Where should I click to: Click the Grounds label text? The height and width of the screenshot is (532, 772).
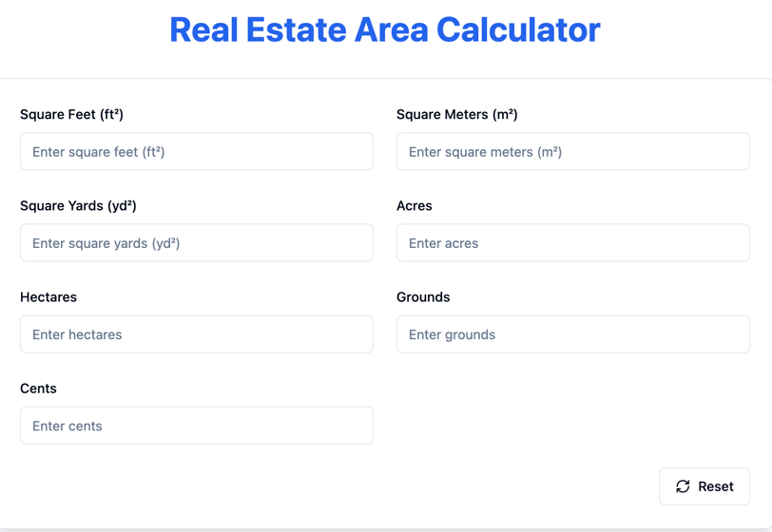(x=423, y=296)
